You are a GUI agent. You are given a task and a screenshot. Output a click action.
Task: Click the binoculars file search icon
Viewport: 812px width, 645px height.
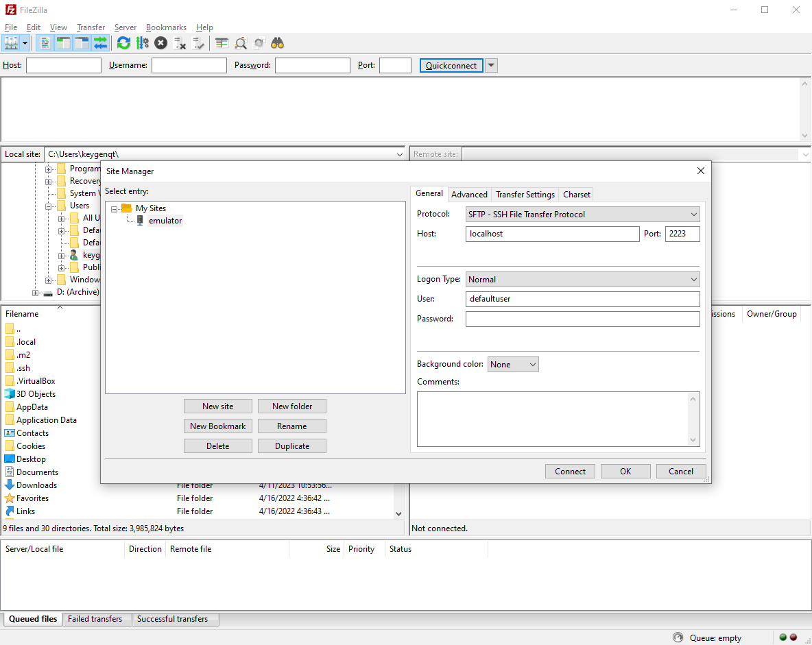[278, 43]
